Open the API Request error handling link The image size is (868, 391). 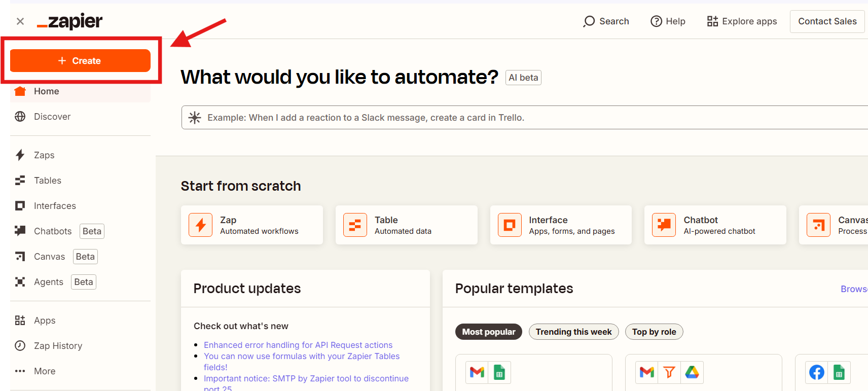pos(298,345)
